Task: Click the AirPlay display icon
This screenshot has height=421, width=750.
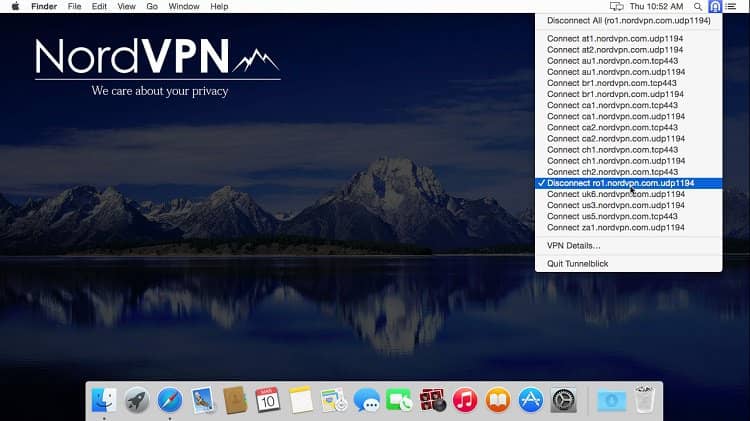Action: tap(617, 7)
